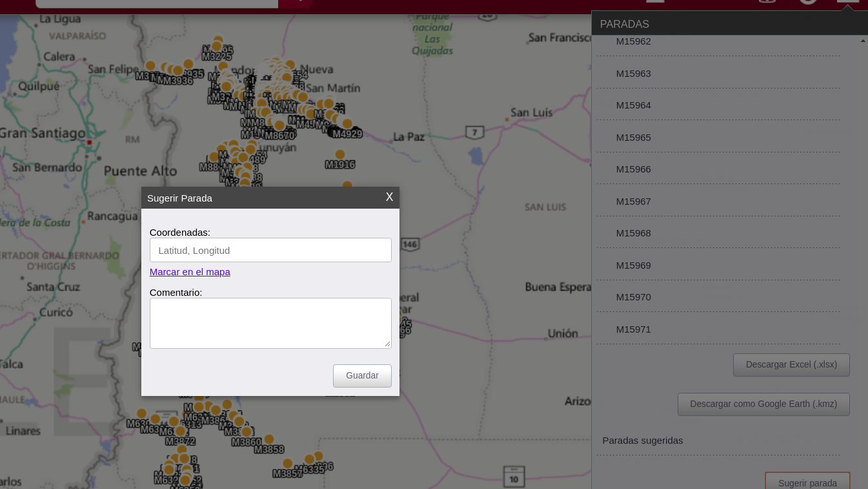Screen dimensions: 868x489
Task: Select the M3857 stop marker
Action: [x=288, y=464]
